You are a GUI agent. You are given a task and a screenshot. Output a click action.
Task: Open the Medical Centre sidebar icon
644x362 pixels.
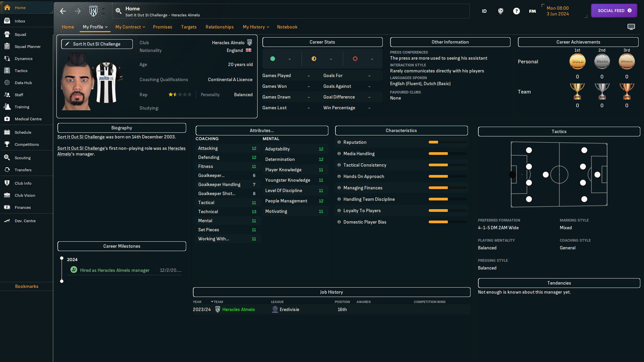(7, 119)
